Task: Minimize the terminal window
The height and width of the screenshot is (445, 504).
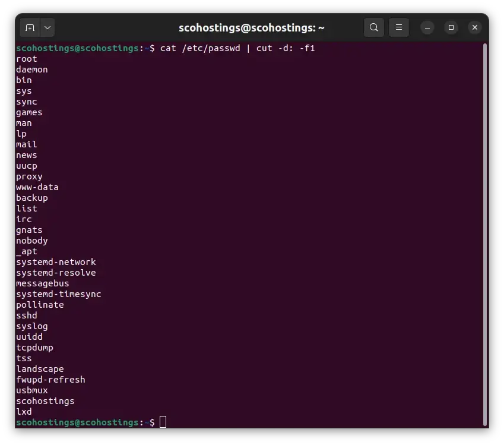Action: coord(427,28)
